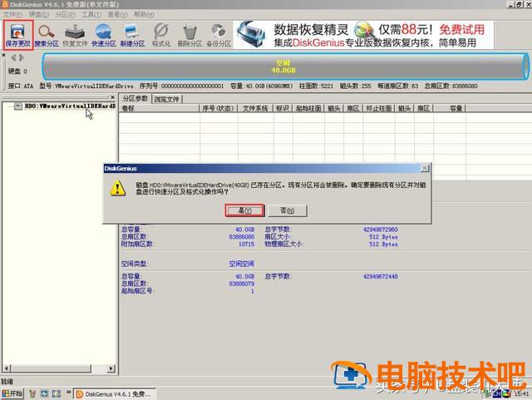Confirm the dialog with 是(Y) button
Screen dimensions: 532x400
click(x=244, y=210)
